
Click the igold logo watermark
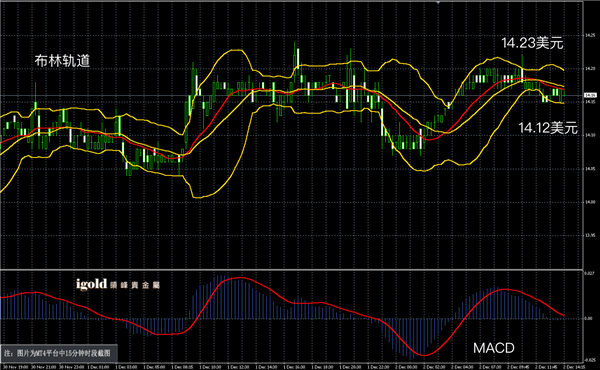tap(118, 284)
